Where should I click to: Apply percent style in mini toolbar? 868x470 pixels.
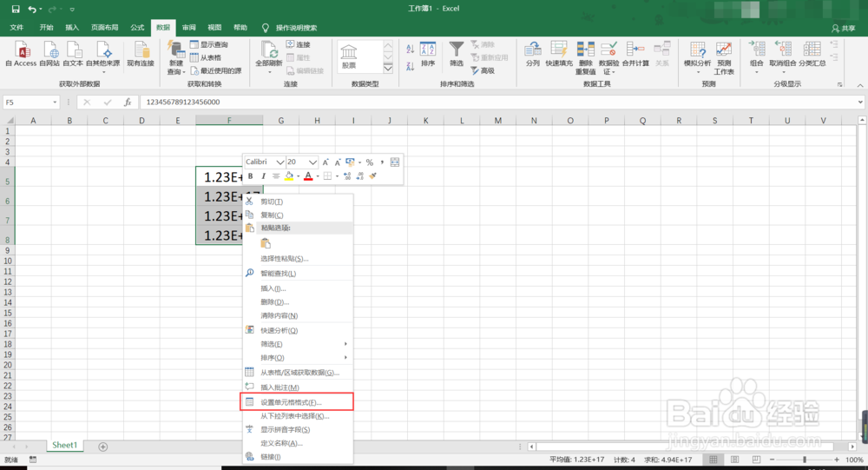(369, 162)
